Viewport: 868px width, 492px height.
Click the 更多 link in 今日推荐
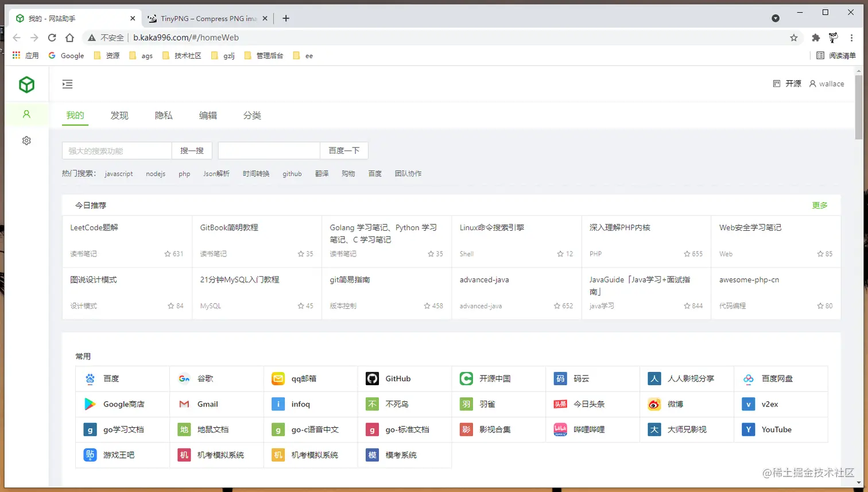pyautogui.click(x=820, y=206)
